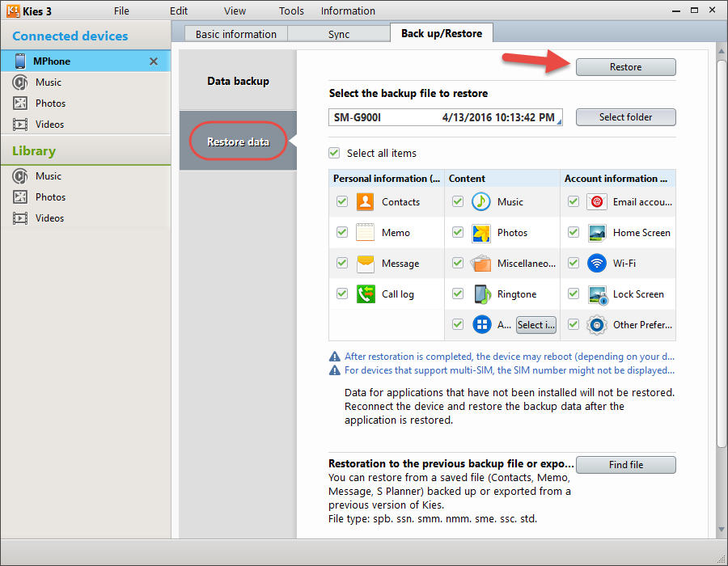728x566 pixels.
Task: Click the Music icon under Library
Action: pos(20,176)
